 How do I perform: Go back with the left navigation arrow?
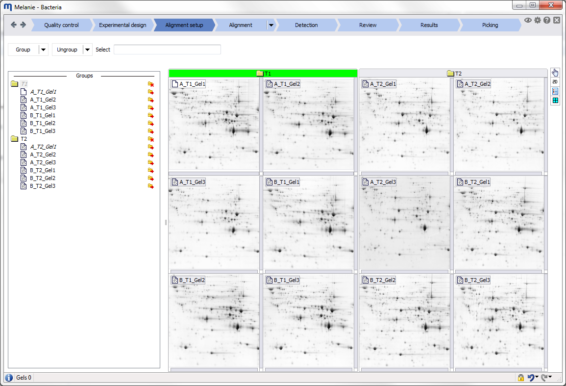tap(14, 25)
